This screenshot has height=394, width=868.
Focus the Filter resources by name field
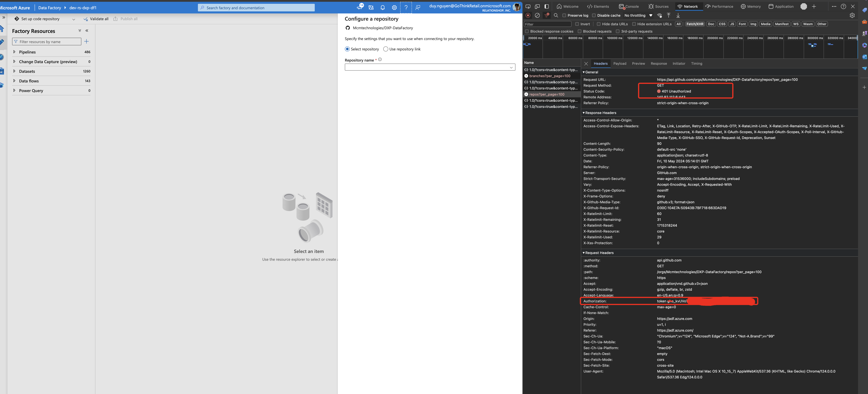pos(46,42)
